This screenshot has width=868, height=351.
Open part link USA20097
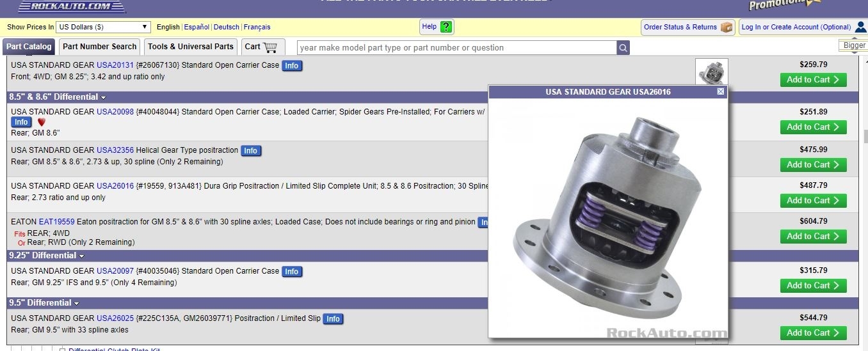(115, 271)
